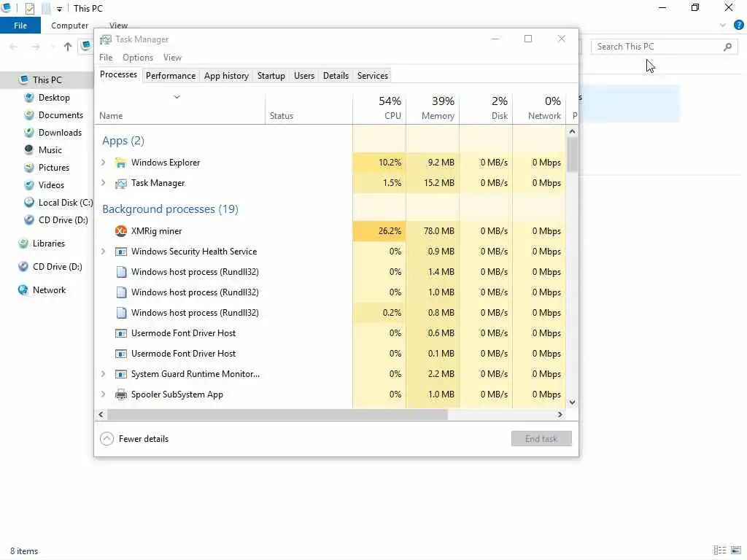Click the This PC icon in sidebar
Screen dimensions: 747x560
click(23, 80)
